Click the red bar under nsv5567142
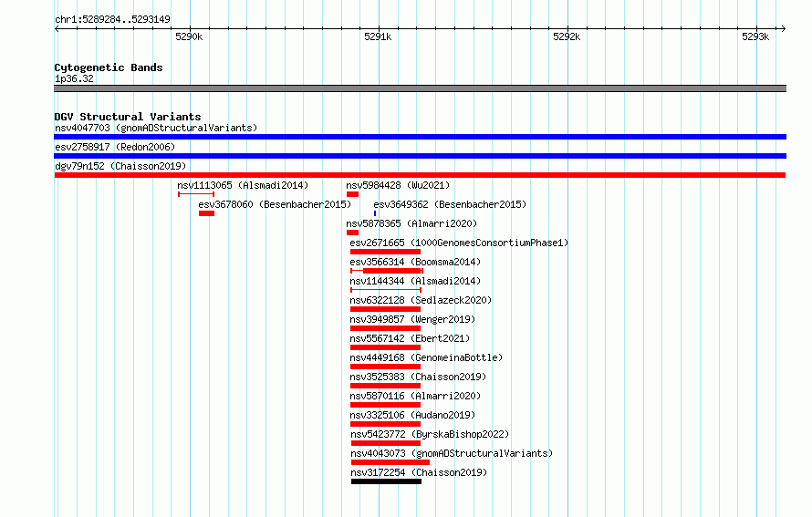The width and height of the screenshot is (812, 517). [x=385, y=347]
